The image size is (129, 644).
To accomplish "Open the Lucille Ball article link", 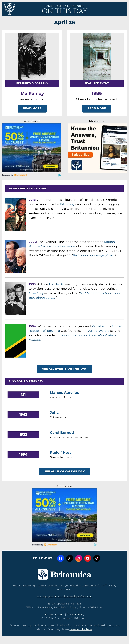I will [57, 284].
